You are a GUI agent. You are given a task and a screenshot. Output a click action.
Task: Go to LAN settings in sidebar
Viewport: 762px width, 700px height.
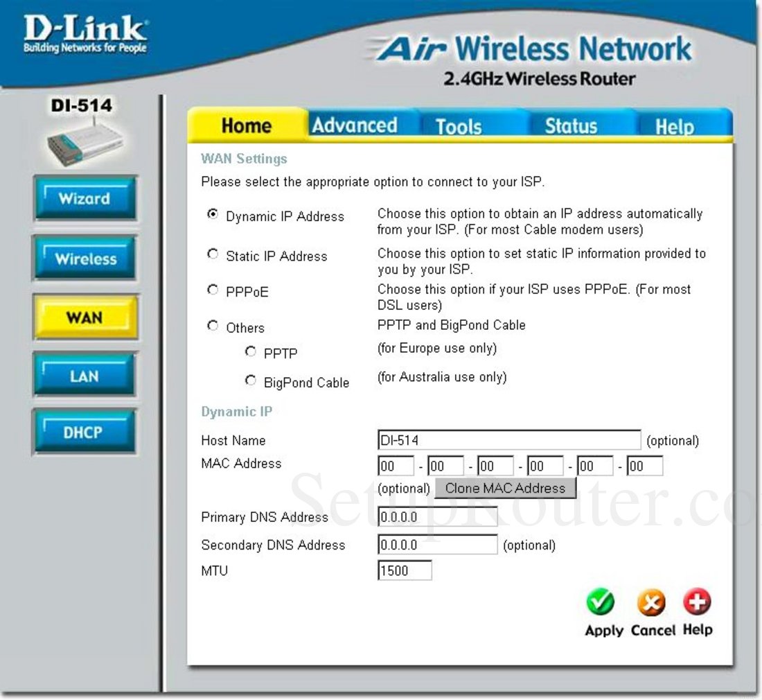85,376
